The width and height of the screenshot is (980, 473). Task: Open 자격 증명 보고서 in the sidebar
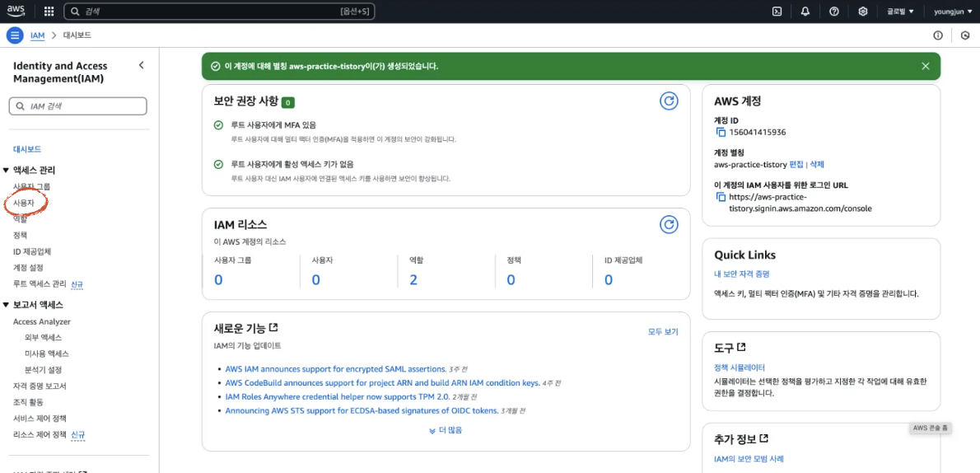coord(40,386)
